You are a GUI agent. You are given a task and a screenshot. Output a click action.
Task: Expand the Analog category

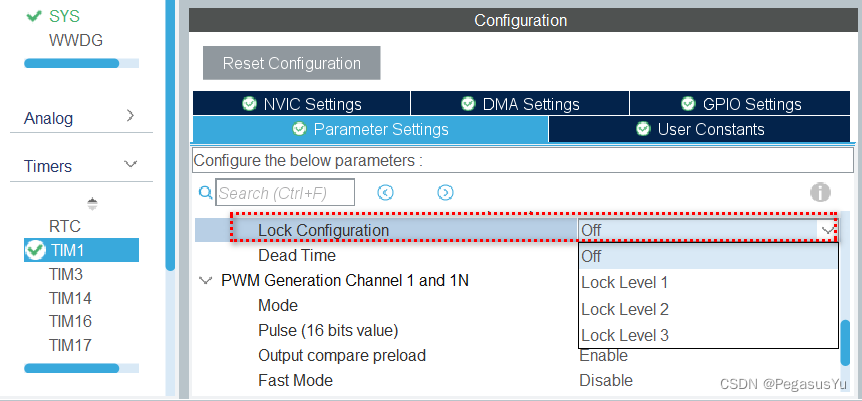click(x=130, y=117)
